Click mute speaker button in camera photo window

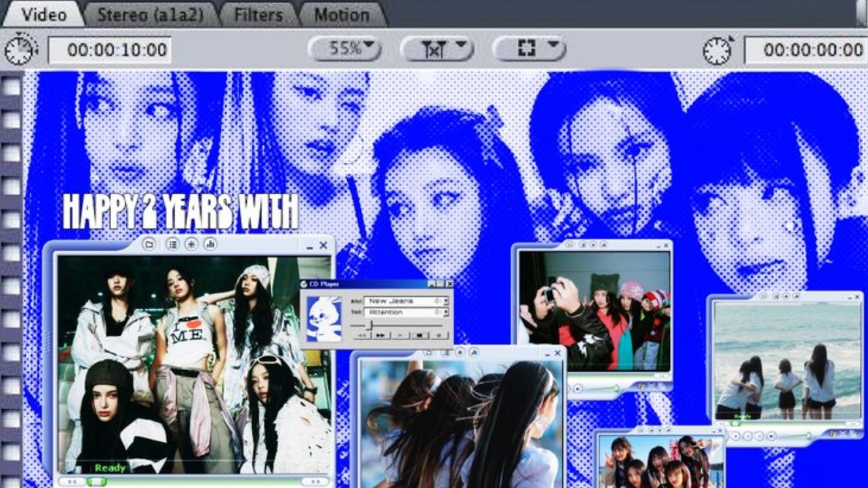click(578, 388)
